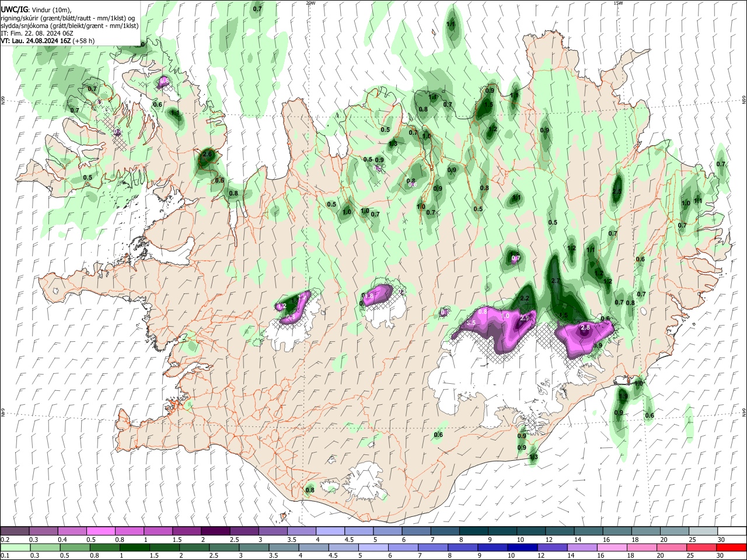747x560 pixels.
Task: Click the '2.7' precipitation value on the map
Action: 556,281
